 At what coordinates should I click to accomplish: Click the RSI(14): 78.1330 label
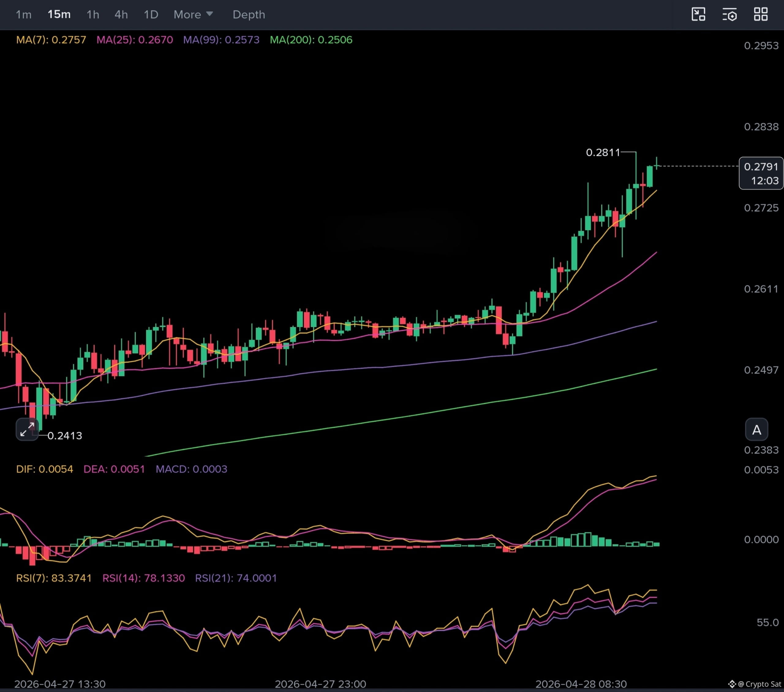143,578
